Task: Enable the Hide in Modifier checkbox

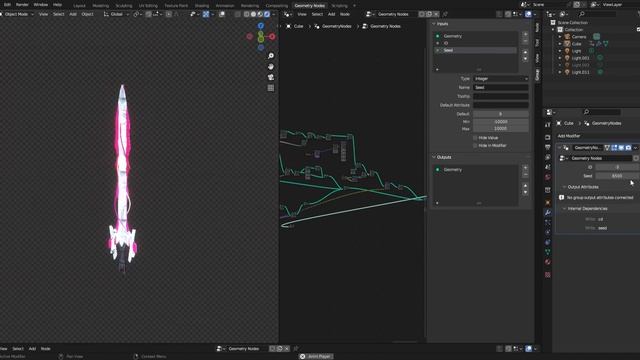Action: (475, 145)
